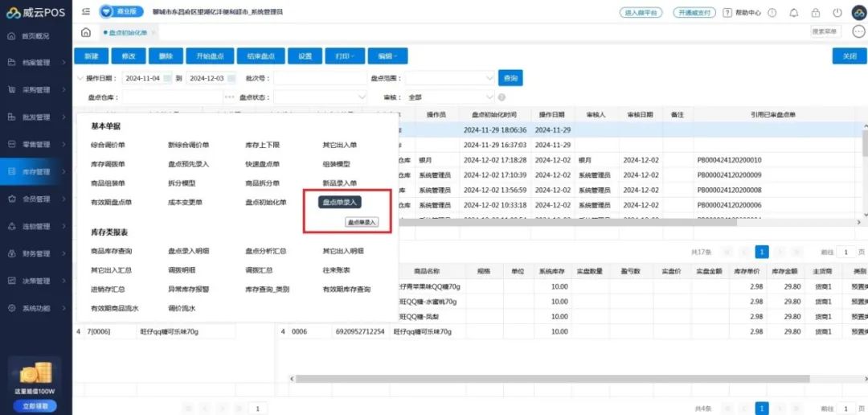Click the 进入商平台 link button
Viewport: 868px width, 415px height.
pos(641,13)
